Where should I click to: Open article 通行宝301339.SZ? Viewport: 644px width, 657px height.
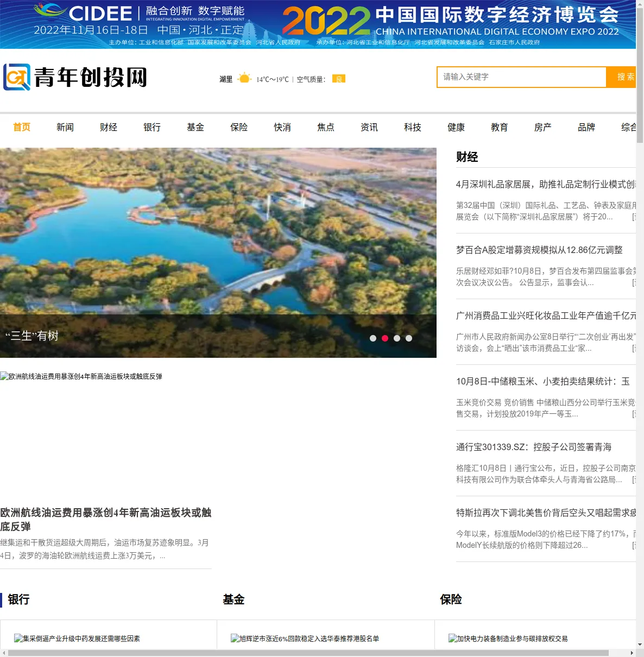coord(534,447)
